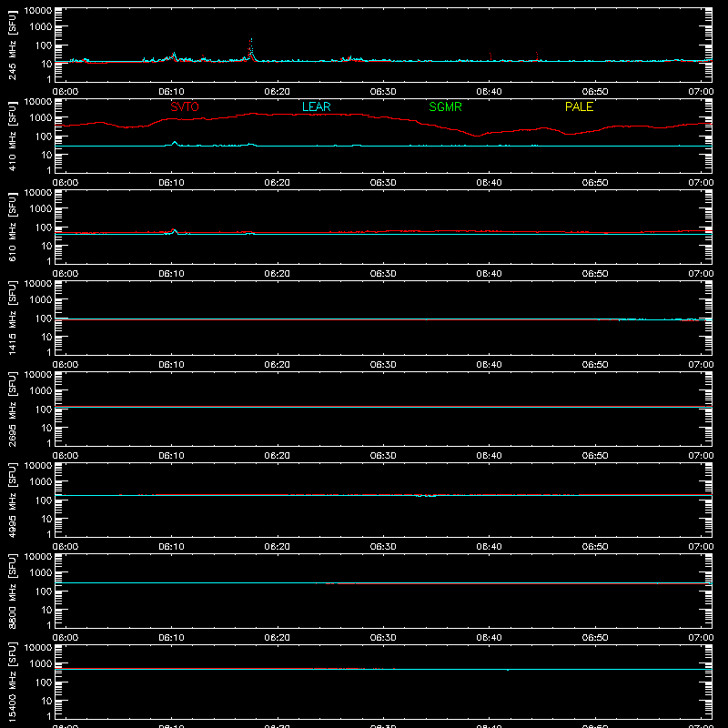Click 06:10 time label under 245 MHz panel
The image size is (728, 728).
pyautogui.click(x=171, y=92)
